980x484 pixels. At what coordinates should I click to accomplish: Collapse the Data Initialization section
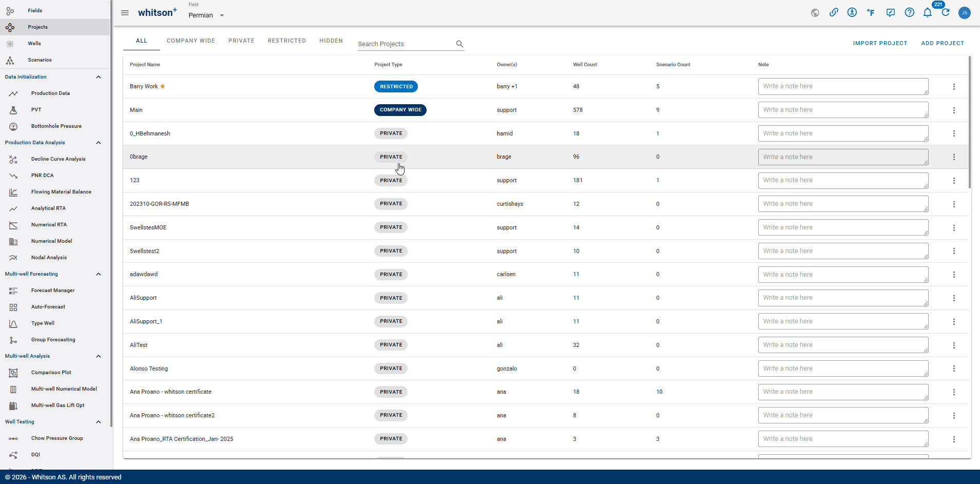(98, 77)
